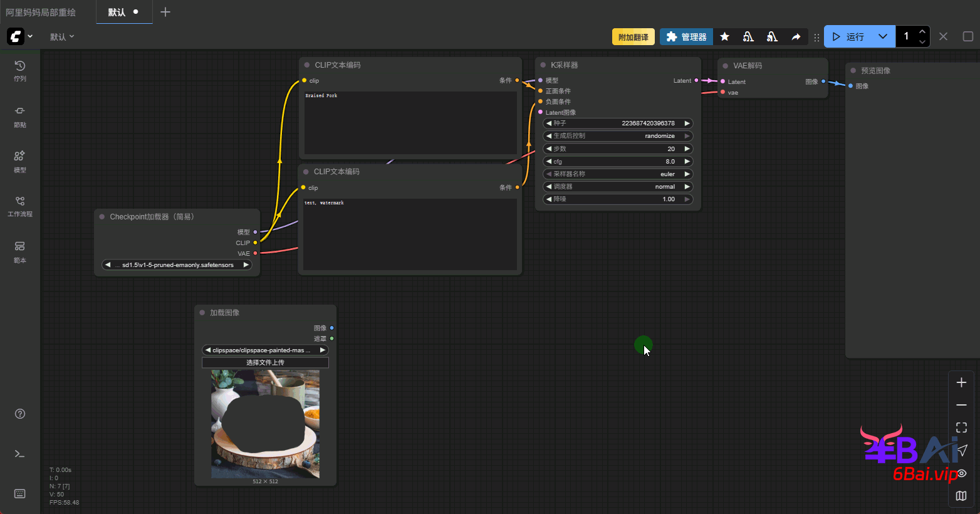The height and width of the screenshot is (514, 980).
Task: Toggle the minimap icon
Action: tap(961, 496)
